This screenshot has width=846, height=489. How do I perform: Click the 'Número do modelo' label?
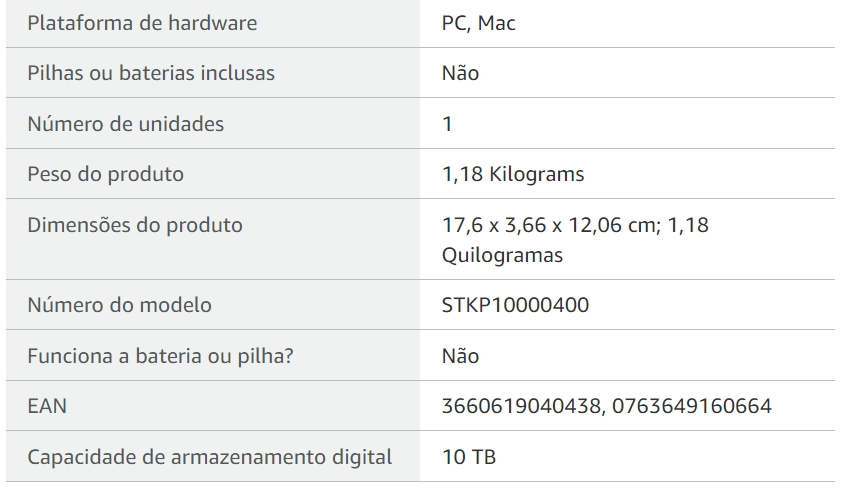click(120, 305)
